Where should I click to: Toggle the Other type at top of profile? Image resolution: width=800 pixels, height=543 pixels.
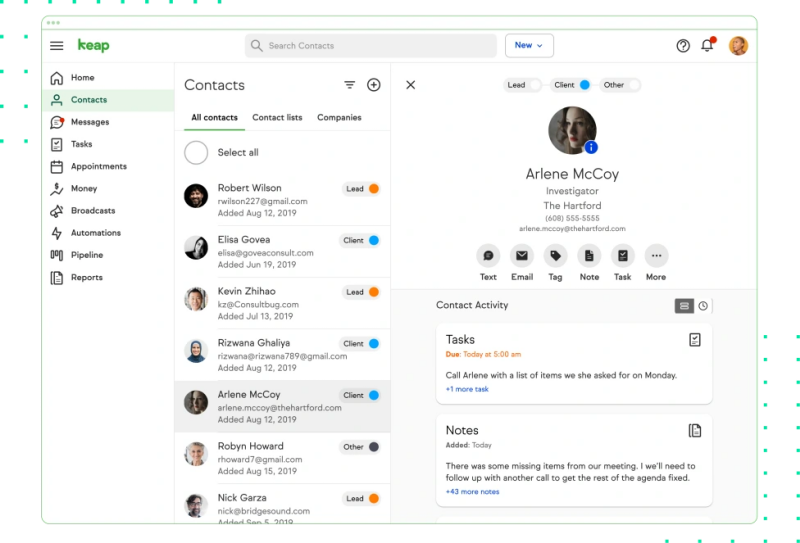coord(620,85)
